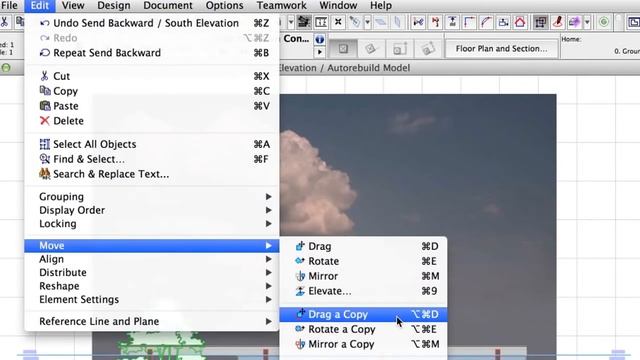The width and height of the screenshot is (640, 360).
Task: Open the Design menu
Action: coord(113,5)
